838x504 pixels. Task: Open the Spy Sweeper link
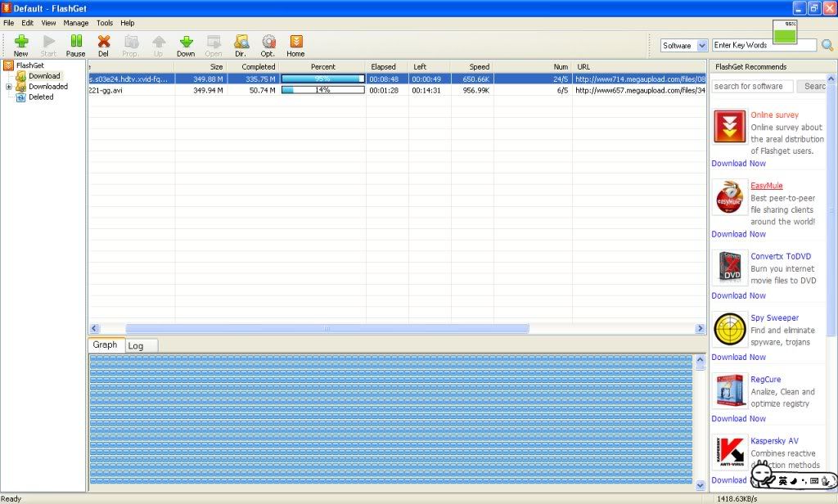click(x=774, y=318)
